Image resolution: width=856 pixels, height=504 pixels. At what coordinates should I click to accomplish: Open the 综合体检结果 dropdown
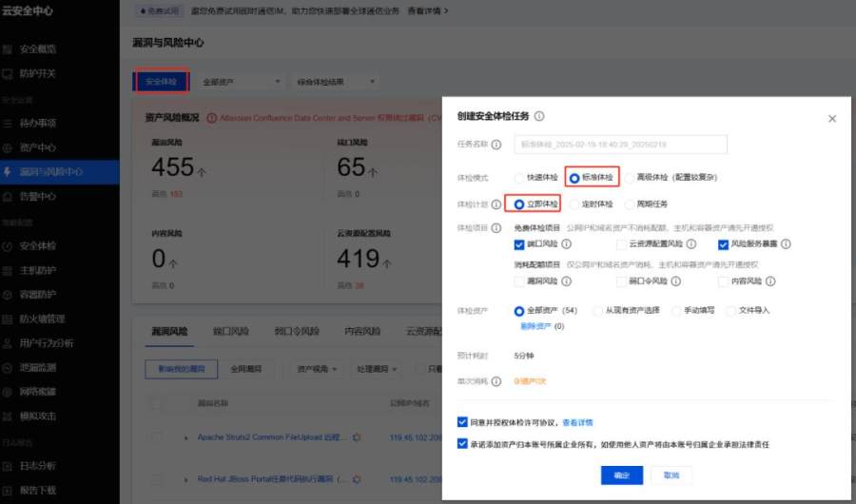(337, 82)
